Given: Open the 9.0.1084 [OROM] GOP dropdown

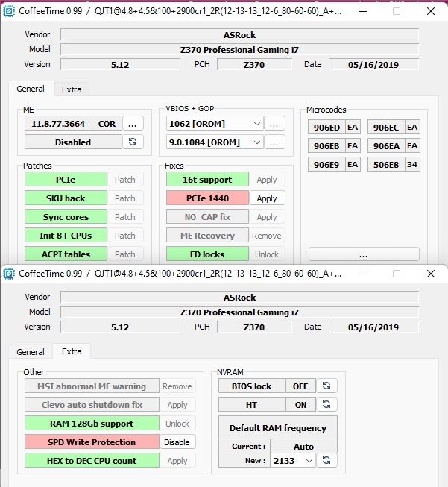Looking at the screenshot, I should click(x=215, y=142).
